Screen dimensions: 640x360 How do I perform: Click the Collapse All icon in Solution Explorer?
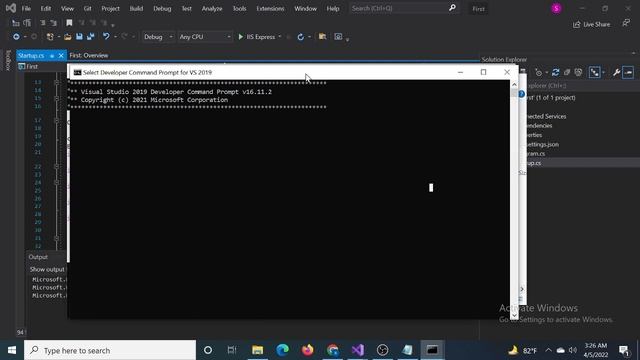tap(567, 72)
